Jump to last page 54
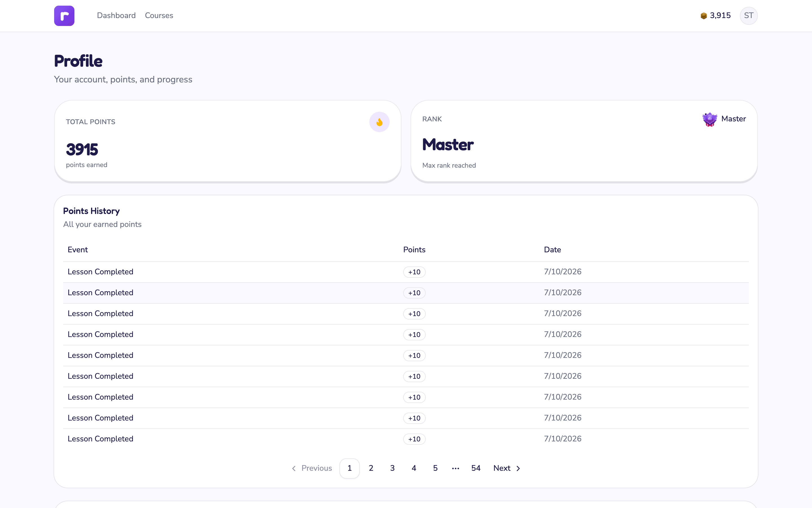 point(476,468)
